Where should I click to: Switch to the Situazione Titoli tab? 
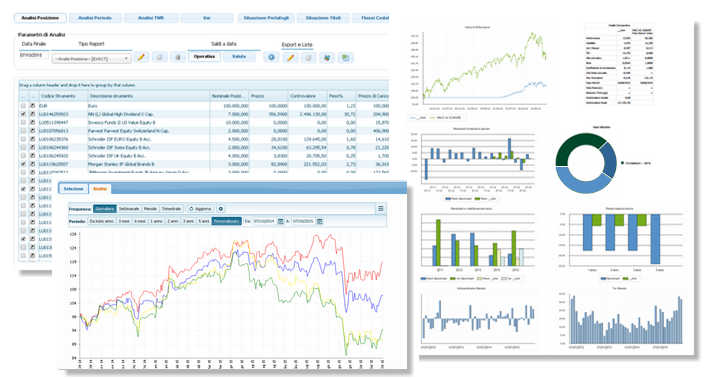(x=323, y=18)
